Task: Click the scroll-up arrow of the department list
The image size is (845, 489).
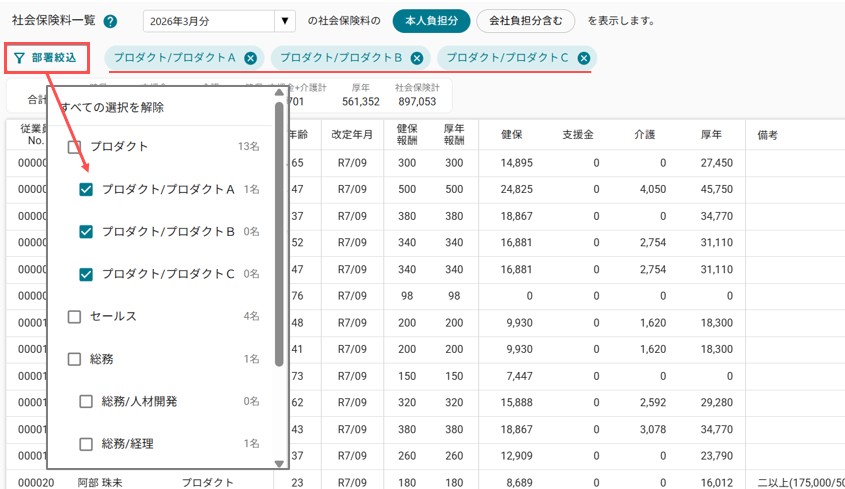Action: 279,93
